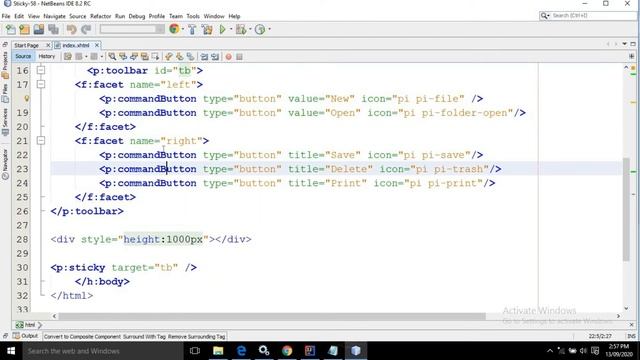The height and width of the screenshot is (360, 640).
Task: Open the Debug menu
Action: (x=137, y=16)
